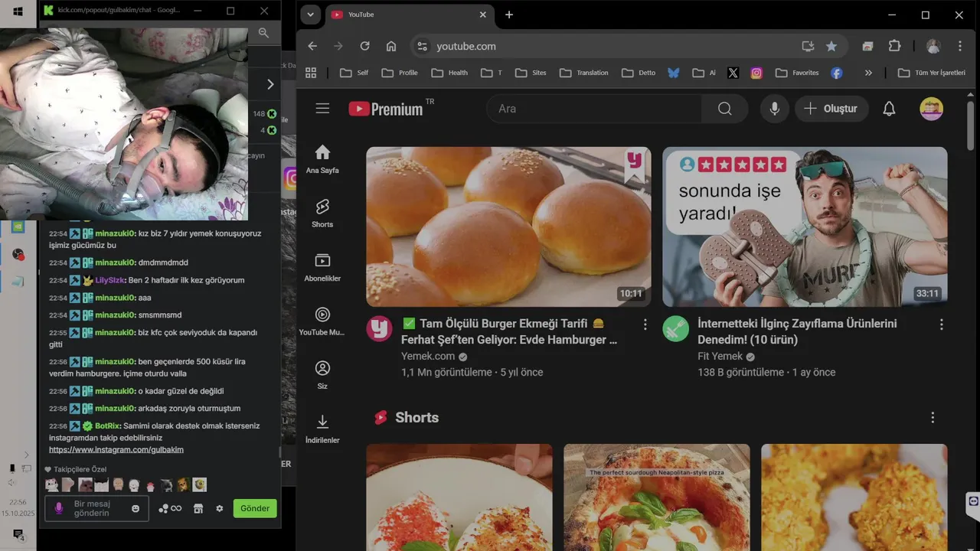Open the Yemek.com channel name link
This screenshot has height=551, width=980.
[x=428, y=357]
